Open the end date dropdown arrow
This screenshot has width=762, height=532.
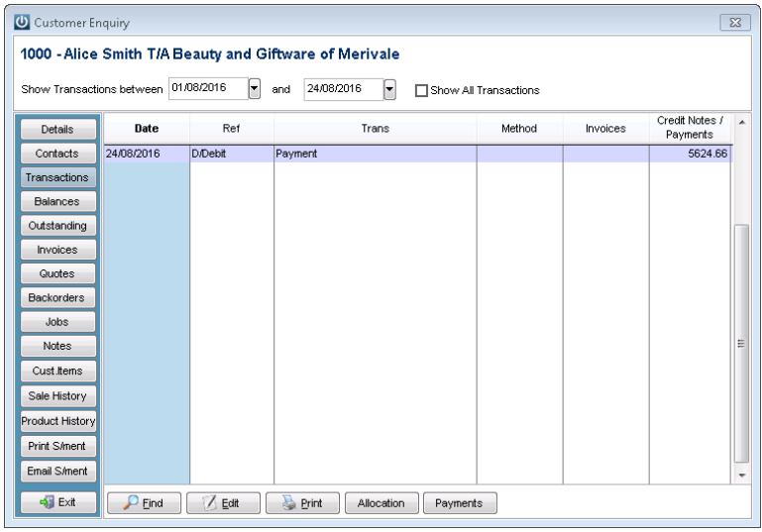pos(389,89)
